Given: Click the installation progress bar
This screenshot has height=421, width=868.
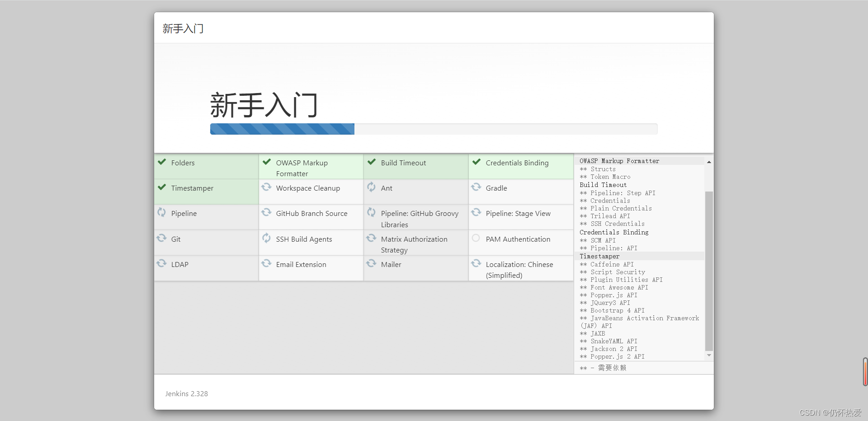Looking at the screenshot, I should pos(433,129).
